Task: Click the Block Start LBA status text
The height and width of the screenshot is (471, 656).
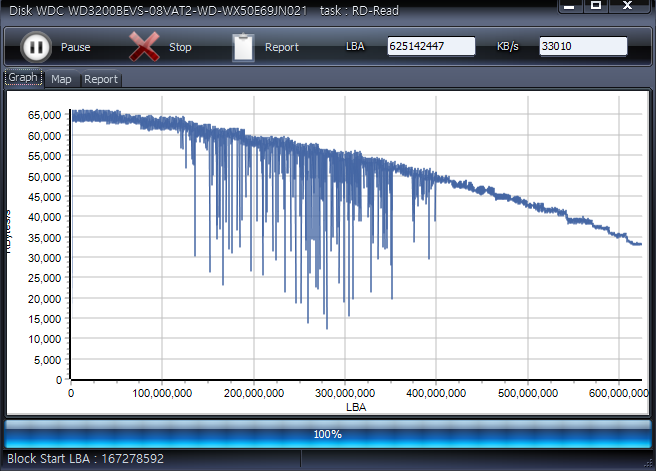Action: (x=85, y=459)
